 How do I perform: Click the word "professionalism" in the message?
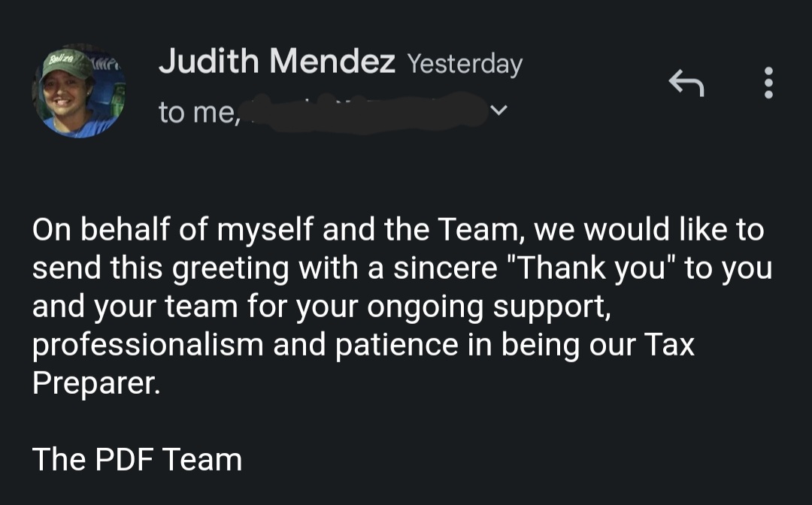148,346
